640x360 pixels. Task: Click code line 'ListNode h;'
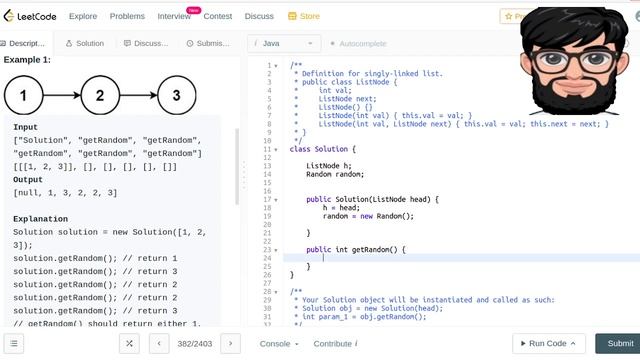[329, 166]
